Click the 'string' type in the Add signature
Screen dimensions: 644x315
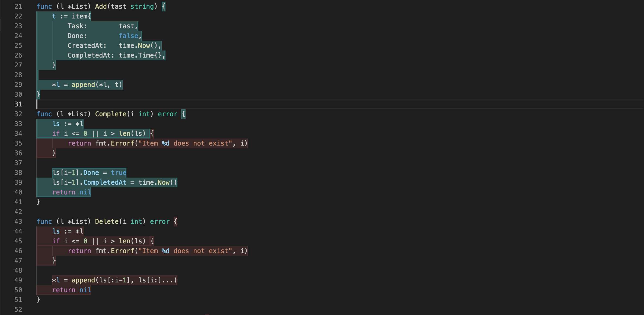(x=142, y=7)
